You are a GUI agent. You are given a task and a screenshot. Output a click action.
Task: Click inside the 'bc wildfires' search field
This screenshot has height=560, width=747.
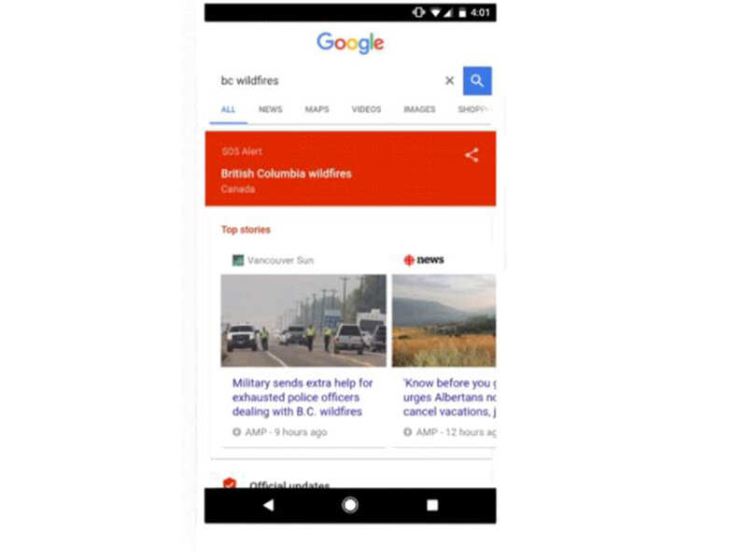[x=329, y=81]
